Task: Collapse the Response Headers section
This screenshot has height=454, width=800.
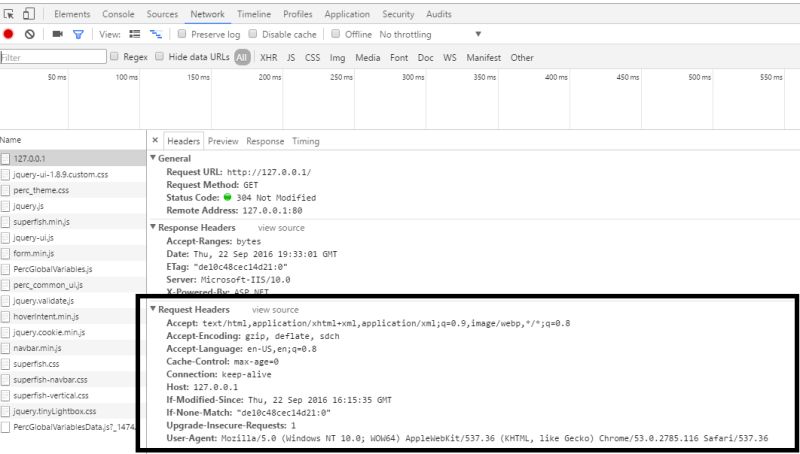Action: tap(153, 227)
